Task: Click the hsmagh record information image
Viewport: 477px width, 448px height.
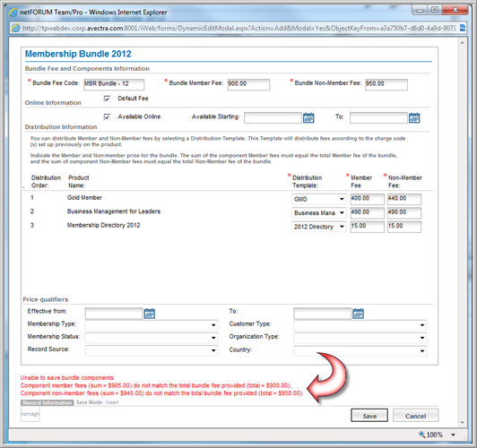Action: pos(30,414)
